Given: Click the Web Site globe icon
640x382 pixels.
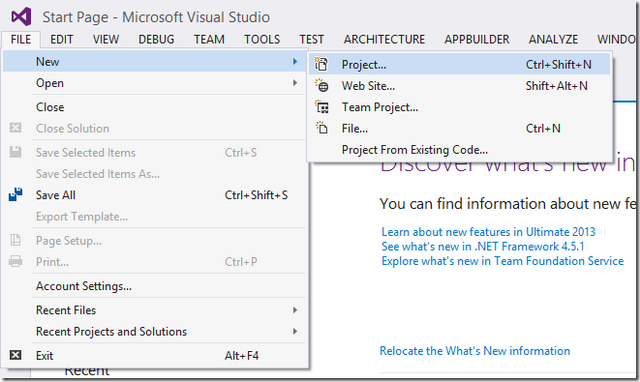Looking at the screenshot, I should click(x=322, y=86).
